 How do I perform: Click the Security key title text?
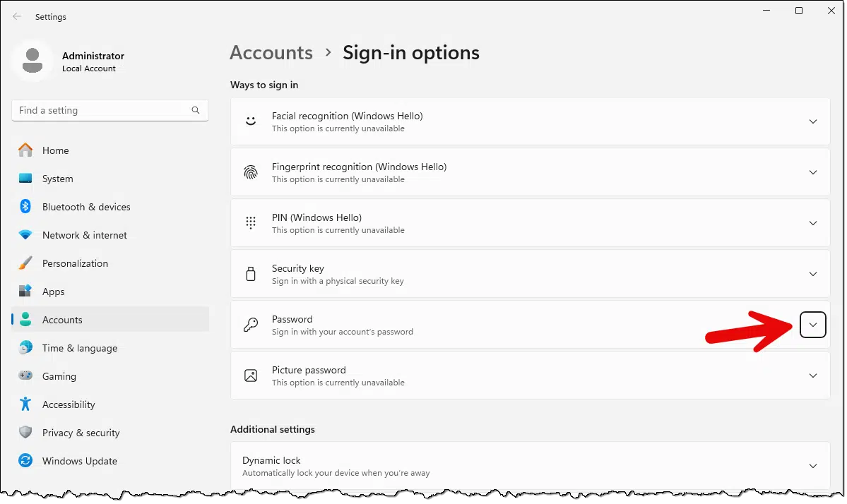pyautogui.click(x=297, y=268)
